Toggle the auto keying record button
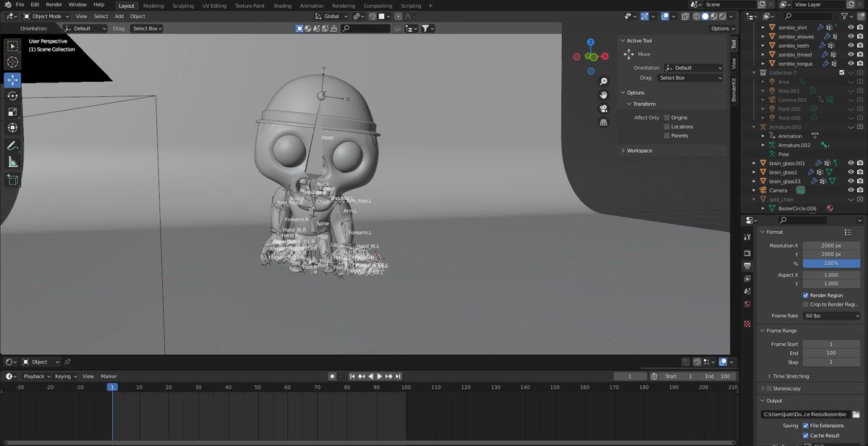Screen dimensions: 868x446 tap(332, 376)
